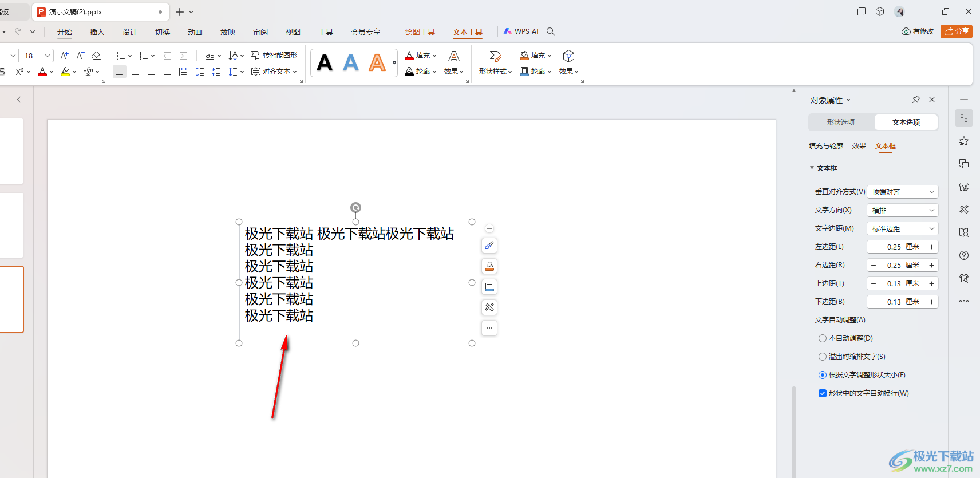Right align the text
Viewport: 980px width, 478px height.
click(x=151, y=72)
